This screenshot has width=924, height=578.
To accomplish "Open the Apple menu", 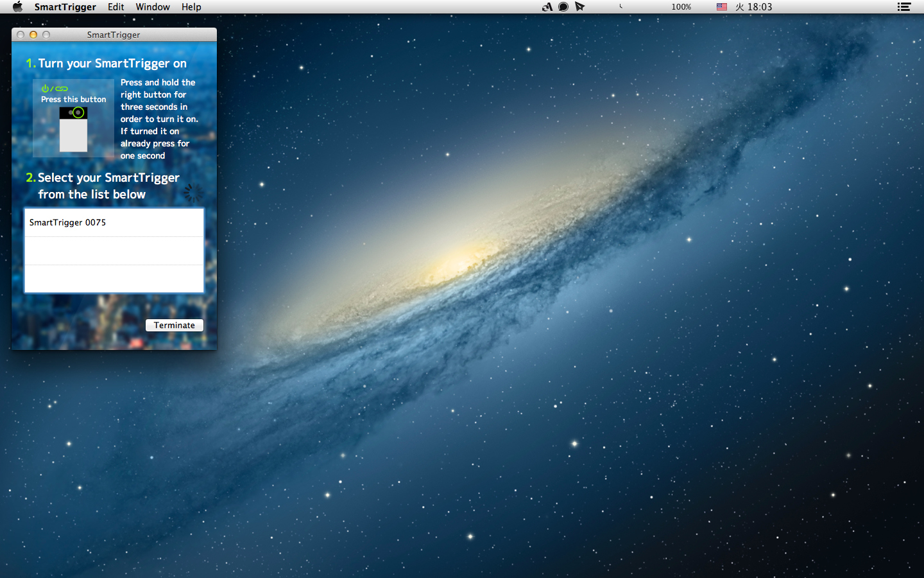I will [x=17, y=7].
